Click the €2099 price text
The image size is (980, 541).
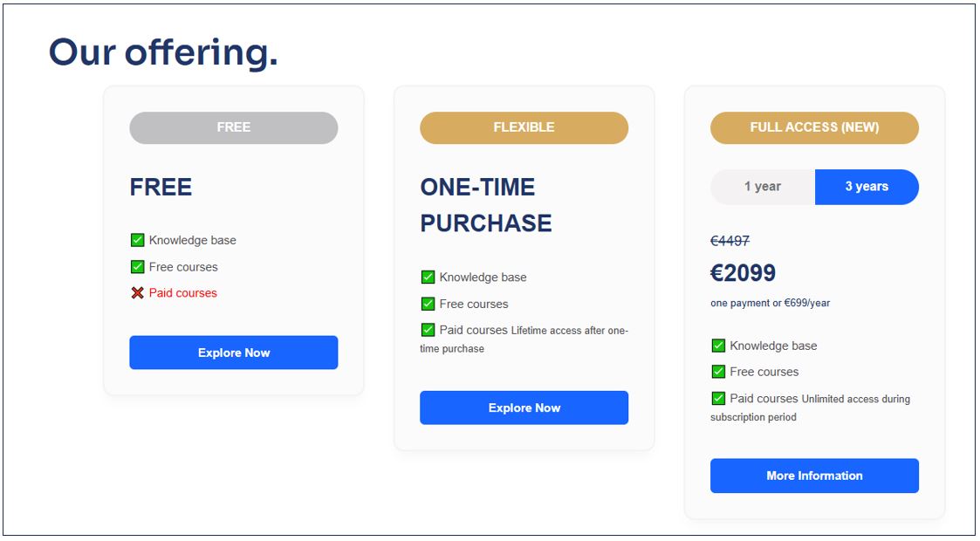tap(743, 273)
